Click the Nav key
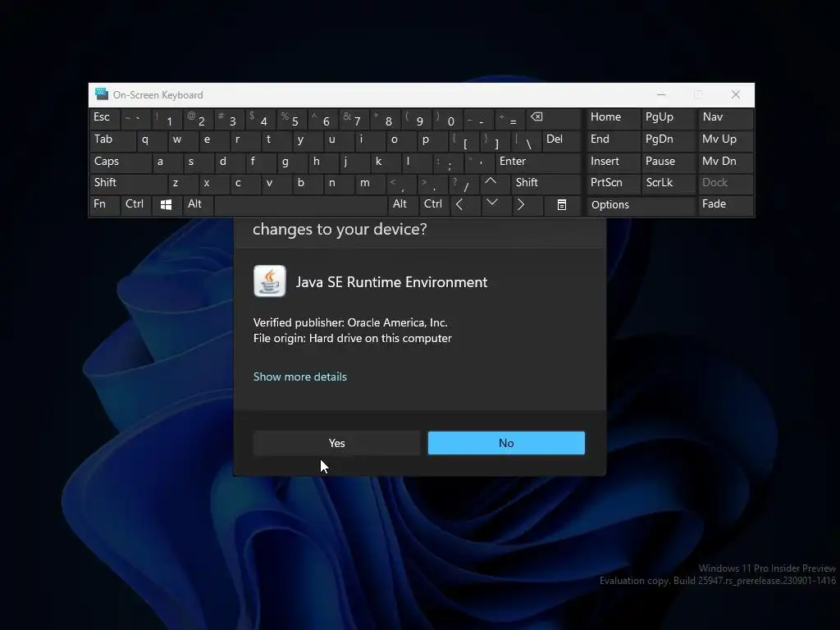 tap(725, 118)
